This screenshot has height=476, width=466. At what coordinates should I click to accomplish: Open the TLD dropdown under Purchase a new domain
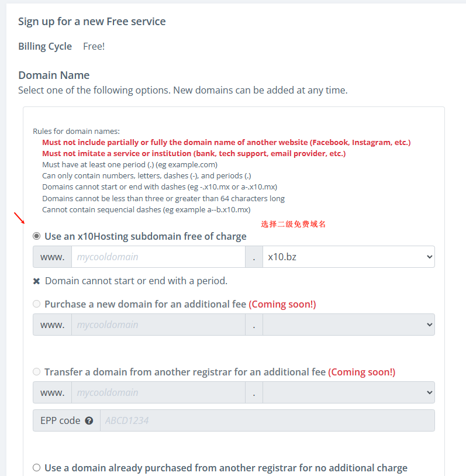pos(348,325)
